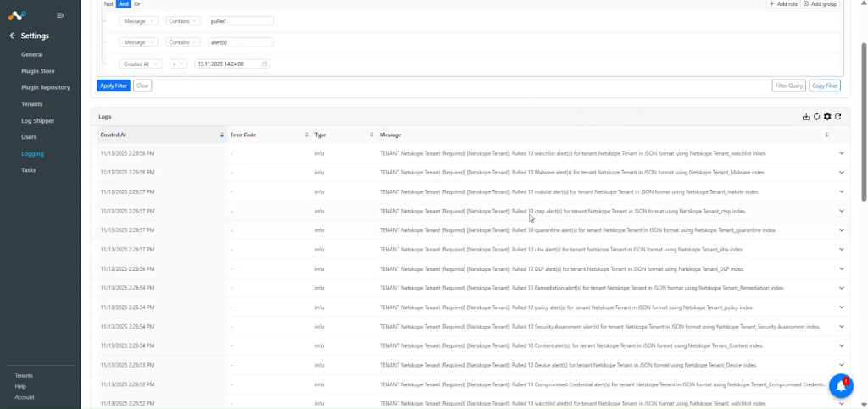Screen dimensions: 868x409
Task: Open Tasks in the sidebar
Action: [x=28, y=169]
